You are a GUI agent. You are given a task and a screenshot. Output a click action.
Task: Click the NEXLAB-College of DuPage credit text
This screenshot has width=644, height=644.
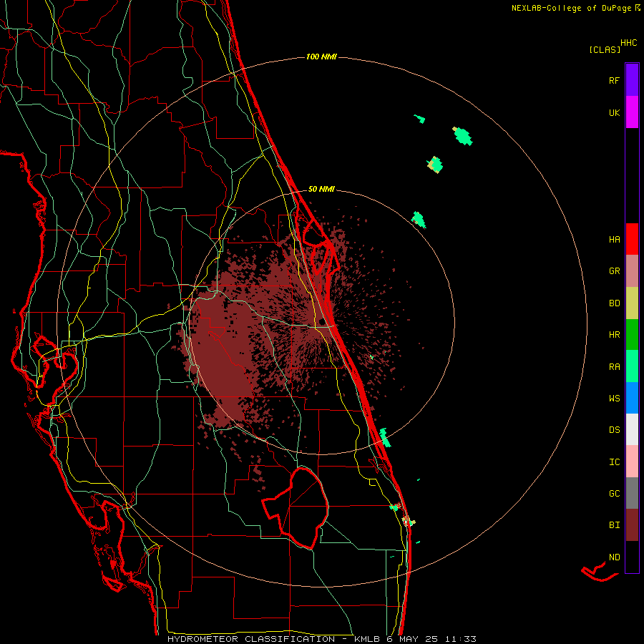tap(571, 8)
